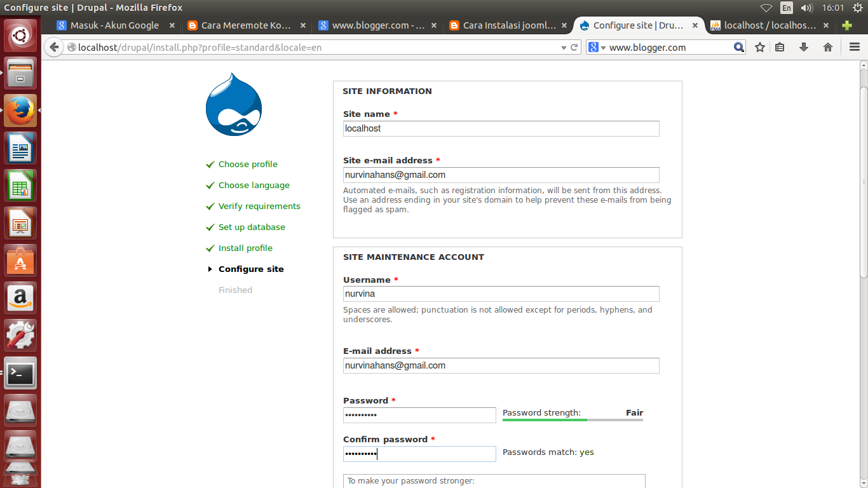The width and height of the screenshot is (868, 488).
Task: Open new tab with green plus icon
Action: (847, 25)
